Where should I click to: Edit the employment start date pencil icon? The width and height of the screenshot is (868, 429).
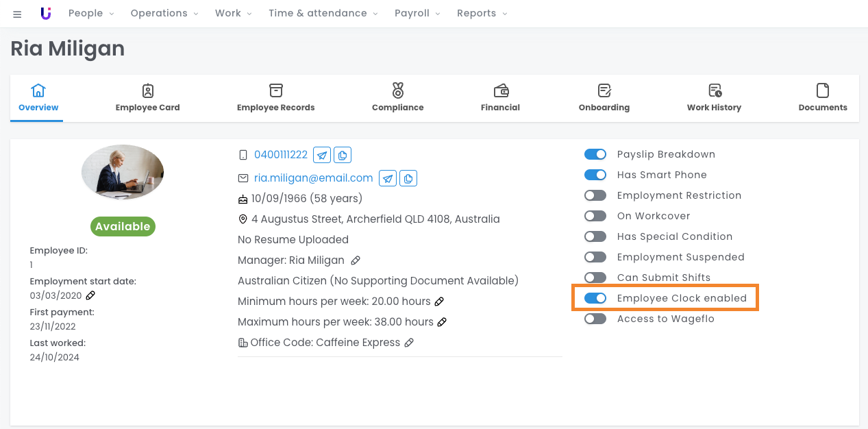point(90,295)
